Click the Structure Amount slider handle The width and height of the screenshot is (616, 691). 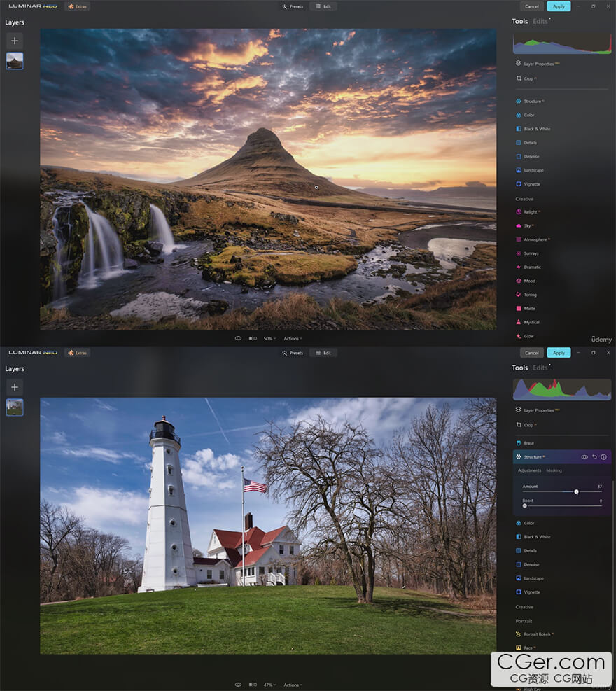tap(576, 491)
